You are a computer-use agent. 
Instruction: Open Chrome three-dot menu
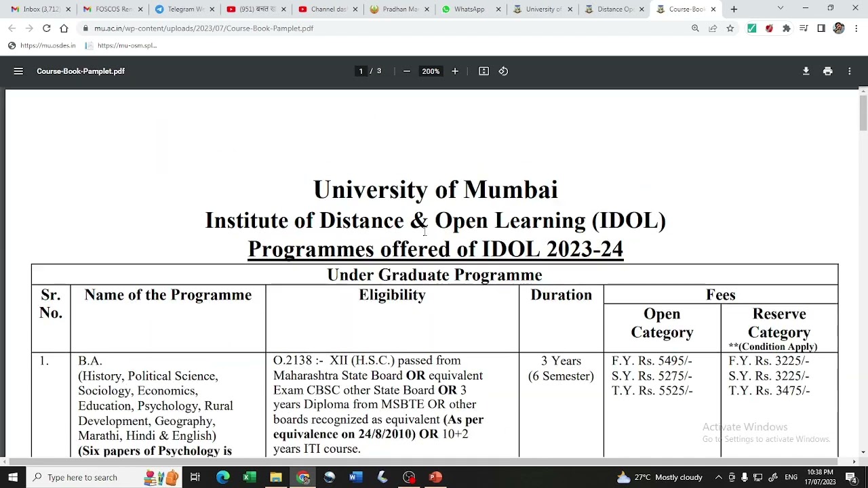pyautogui.click(x=856, y=28)
